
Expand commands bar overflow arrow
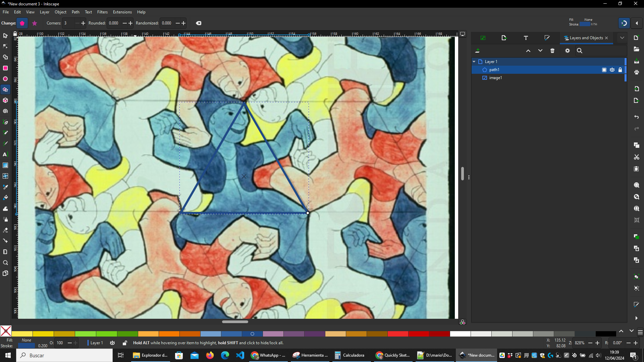coord(636,318)
